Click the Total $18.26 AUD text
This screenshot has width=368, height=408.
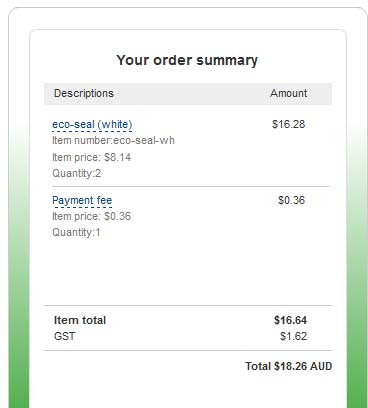pyautogui.click(x=289, y=366)
